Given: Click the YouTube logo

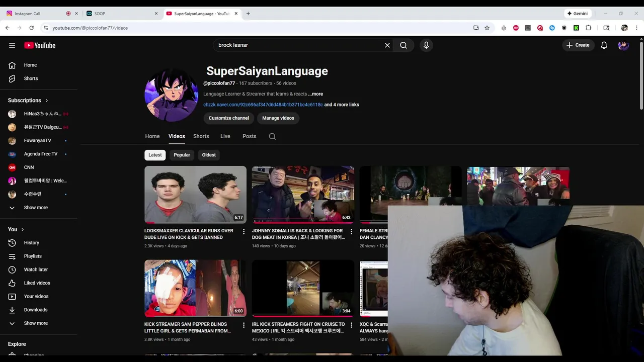Looking at the screenshot, I should coord(40,45).
